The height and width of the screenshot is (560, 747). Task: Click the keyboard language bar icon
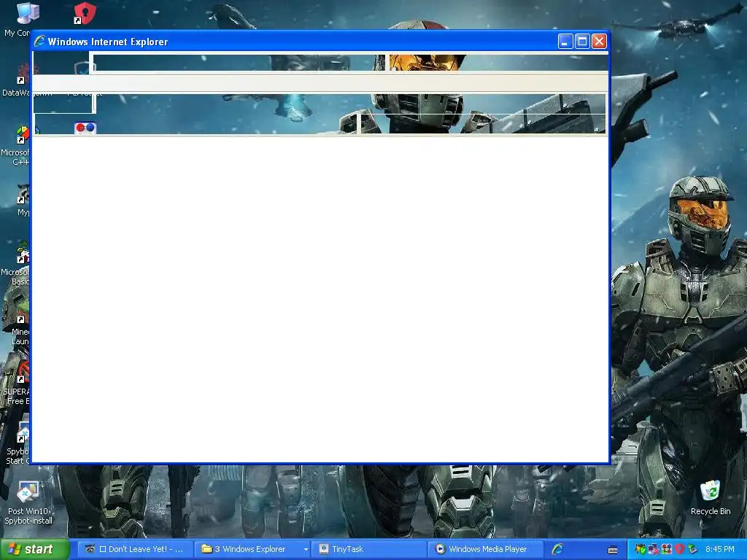[613, 550]
